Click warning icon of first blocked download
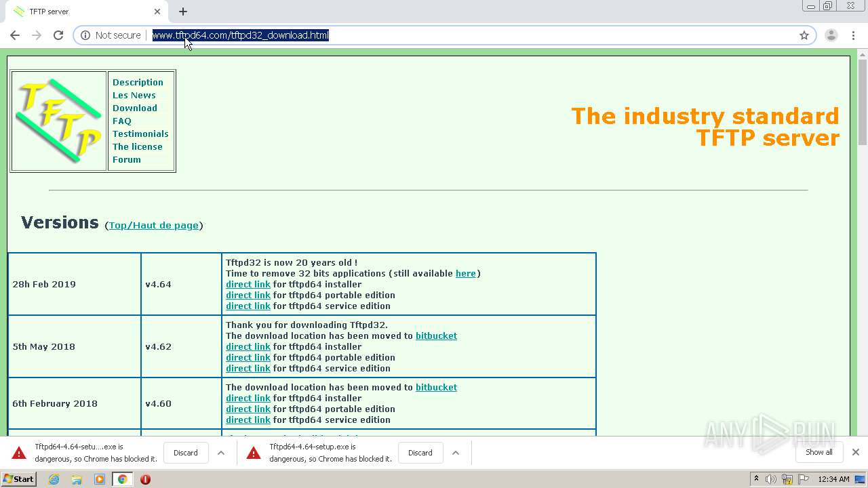This screenshot has height=488, width=868. [19, 453]
